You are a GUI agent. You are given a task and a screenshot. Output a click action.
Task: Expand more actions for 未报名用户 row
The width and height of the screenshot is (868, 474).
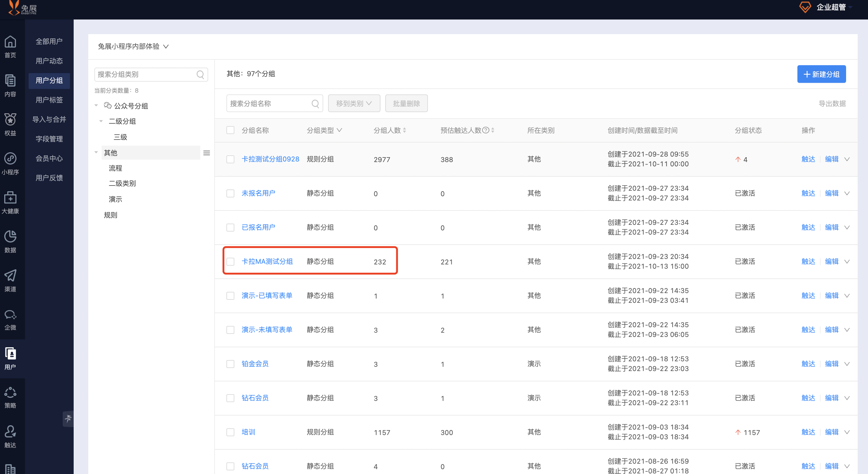(x=847, y=193)
